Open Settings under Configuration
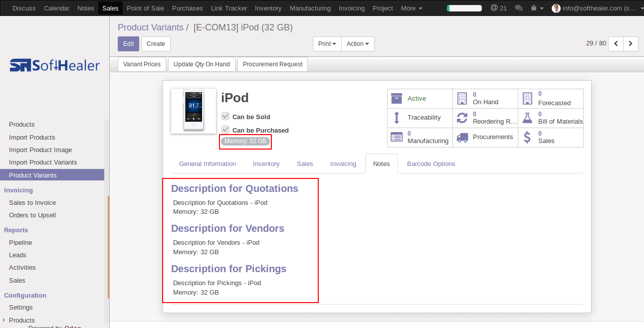644x328 pixels. [21, 307]
